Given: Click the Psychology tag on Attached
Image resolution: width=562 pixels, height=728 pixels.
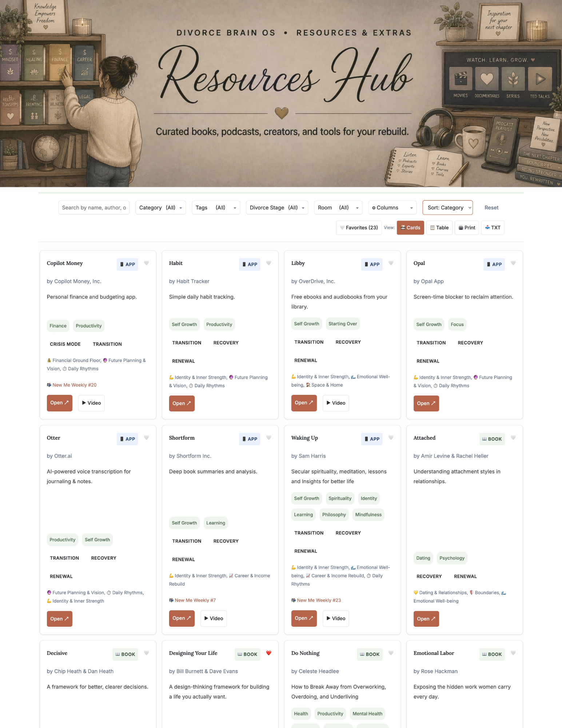Looking at the screenshot, I should (452, 558).
